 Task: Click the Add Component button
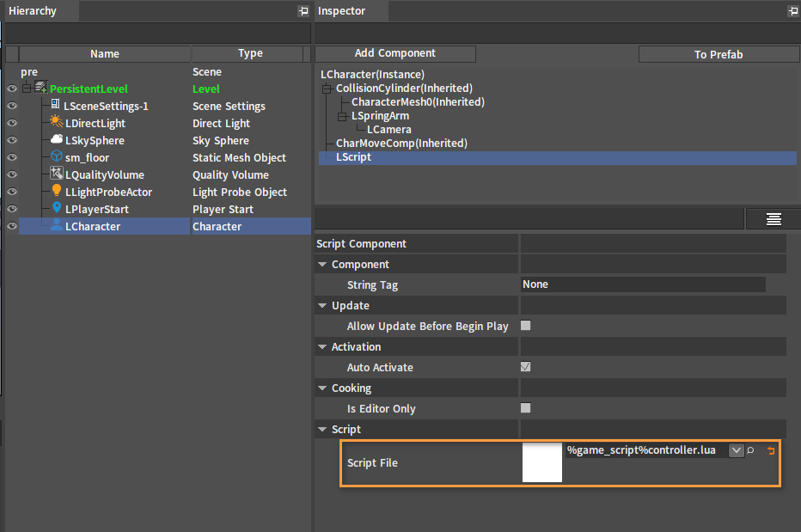(x=394, y=53)
